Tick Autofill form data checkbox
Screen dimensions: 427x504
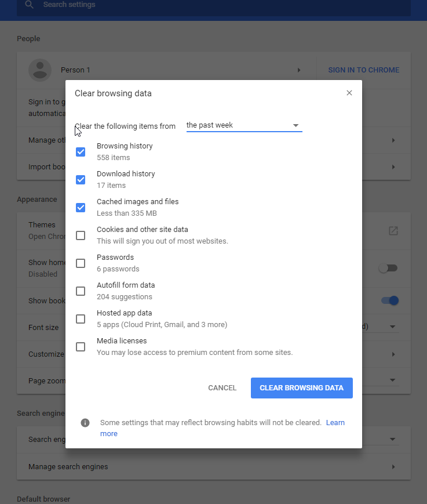click(x=81, y=291)
